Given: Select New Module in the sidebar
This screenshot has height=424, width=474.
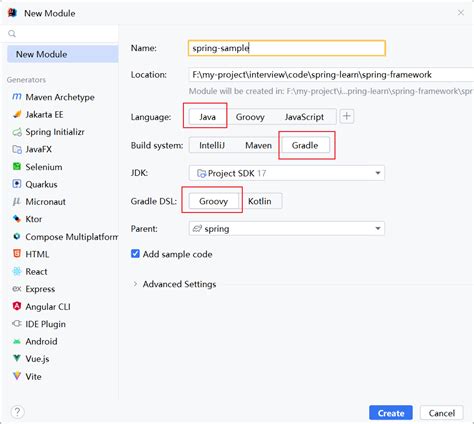Looking at the screenshot, I should [63, 54].
